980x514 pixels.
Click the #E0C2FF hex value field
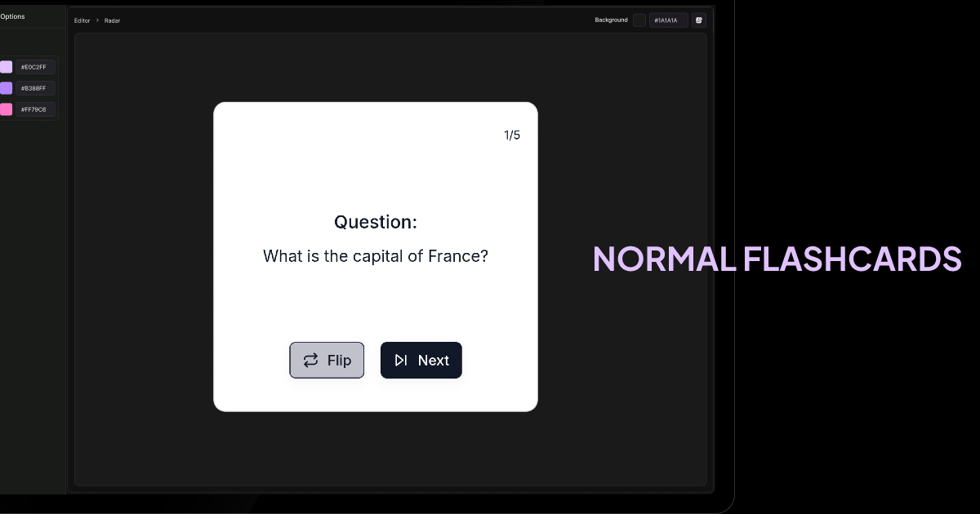click(x=34, y=67)
